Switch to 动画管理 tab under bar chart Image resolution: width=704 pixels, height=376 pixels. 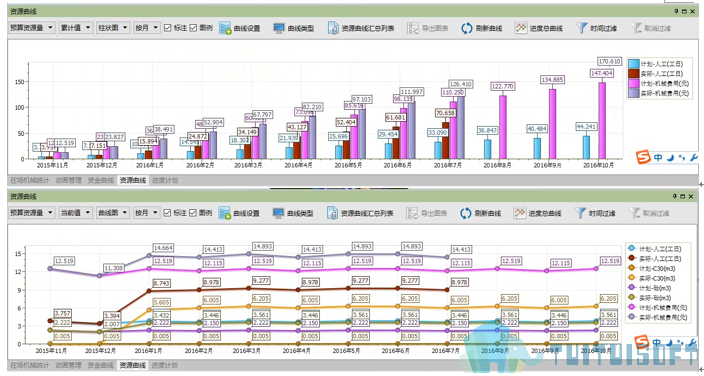coord(69,181)
